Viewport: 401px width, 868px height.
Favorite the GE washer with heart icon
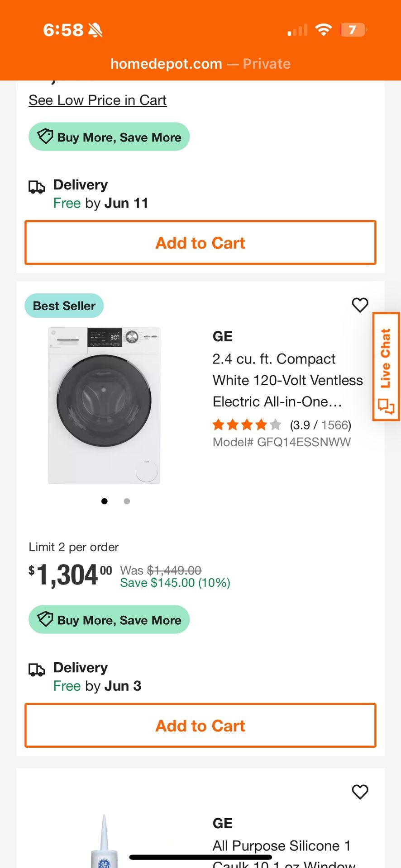pyautogui.click(x=360, y=305)
